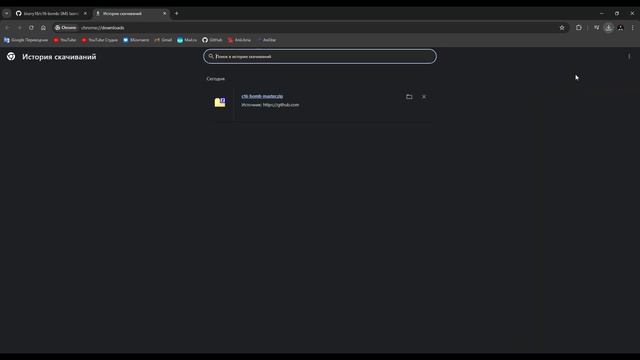
Task: Open the YouTube bookmark
Action: [65, 40]
